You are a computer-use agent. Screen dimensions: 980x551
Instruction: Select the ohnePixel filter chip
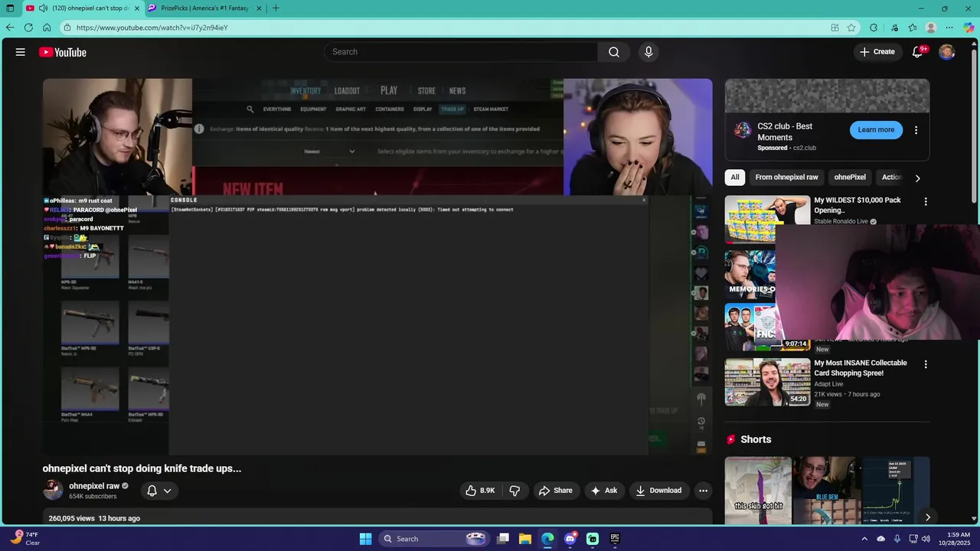point(850,178)
